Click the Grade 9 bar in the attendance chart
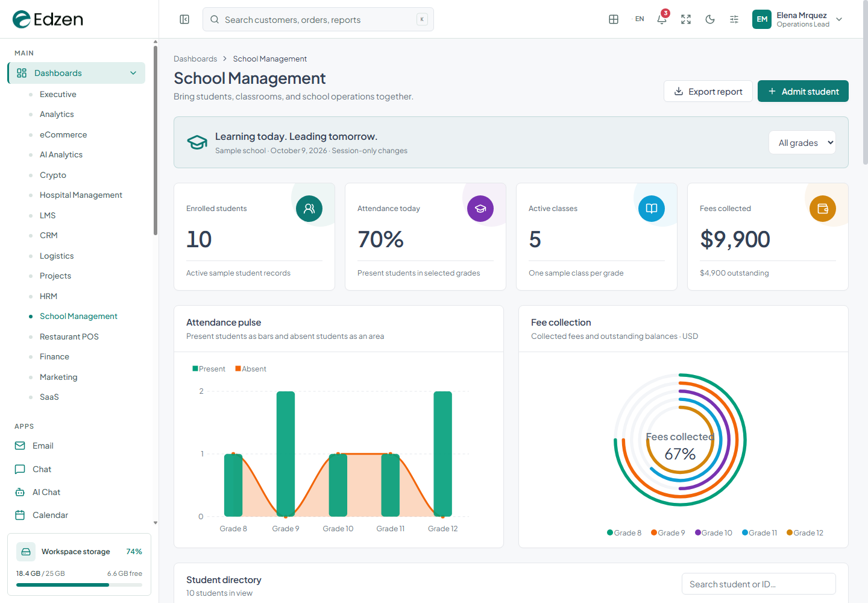This screenshot has width=868, height=603. (286, 454)
